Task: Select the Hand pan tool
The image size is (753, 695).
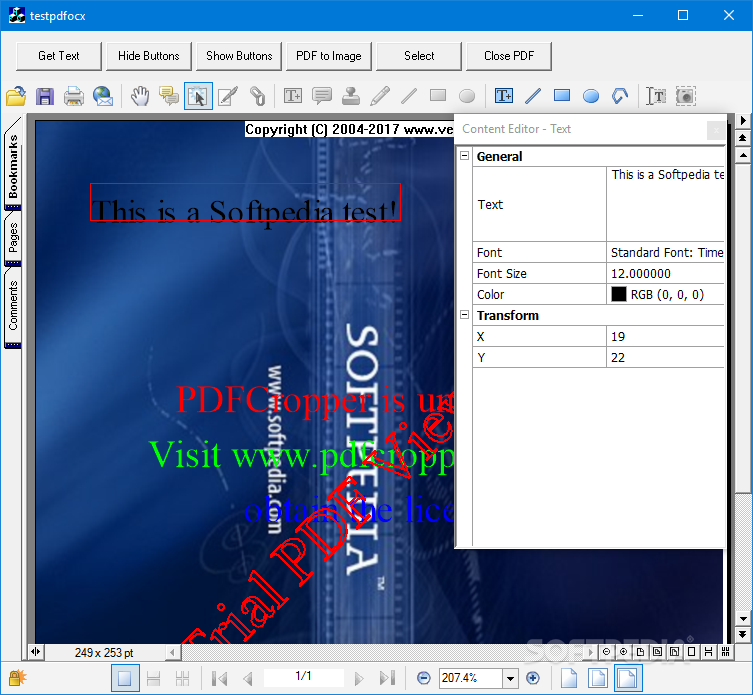Action: tap(140, 96)
